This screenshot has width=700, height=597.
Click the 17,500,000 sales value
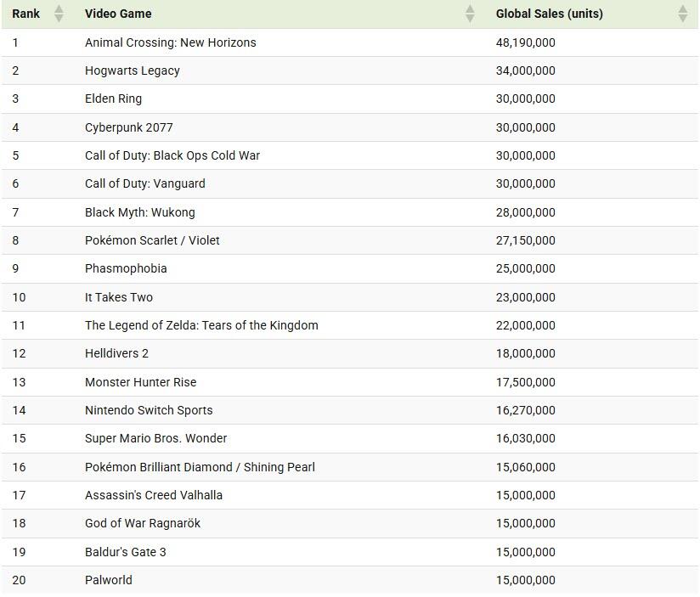(x=525, y=382)
